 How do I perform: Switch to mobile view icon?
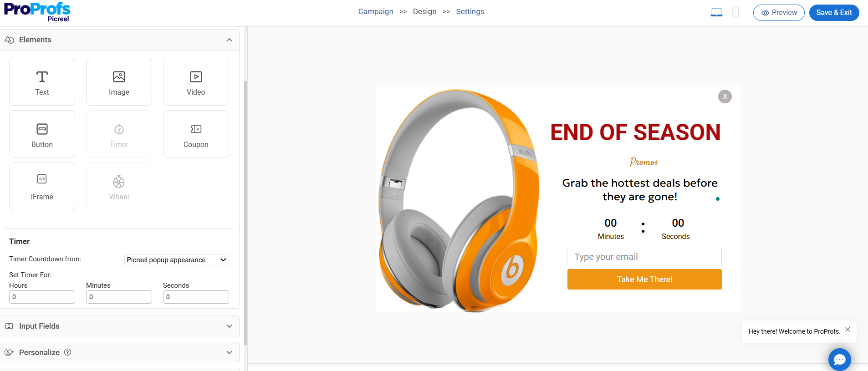click(735, 12)
